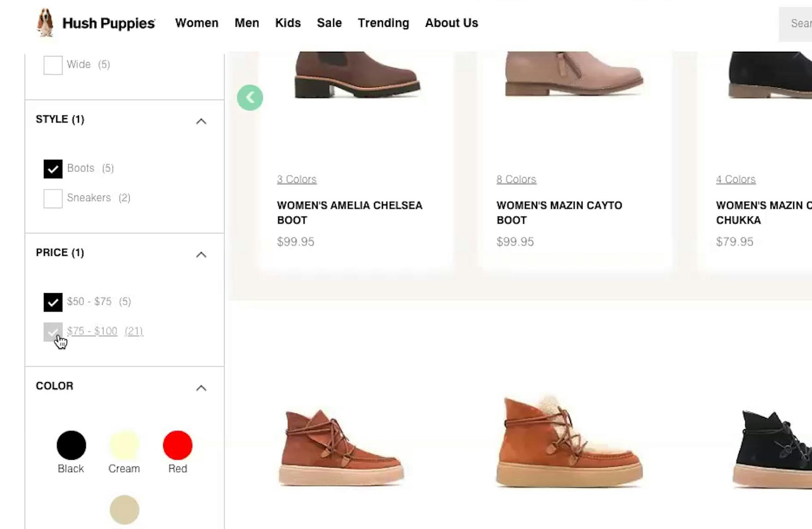Screen dimensions: 812x529
Task: Enable the Wide width filter
Action: pyautogui.click(x=53, y=65)
